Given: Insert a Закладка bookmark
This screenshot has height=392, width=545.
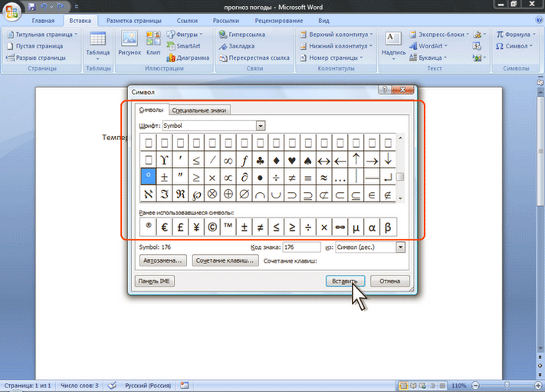Looking at the screenshot, I should pos(237,46).
